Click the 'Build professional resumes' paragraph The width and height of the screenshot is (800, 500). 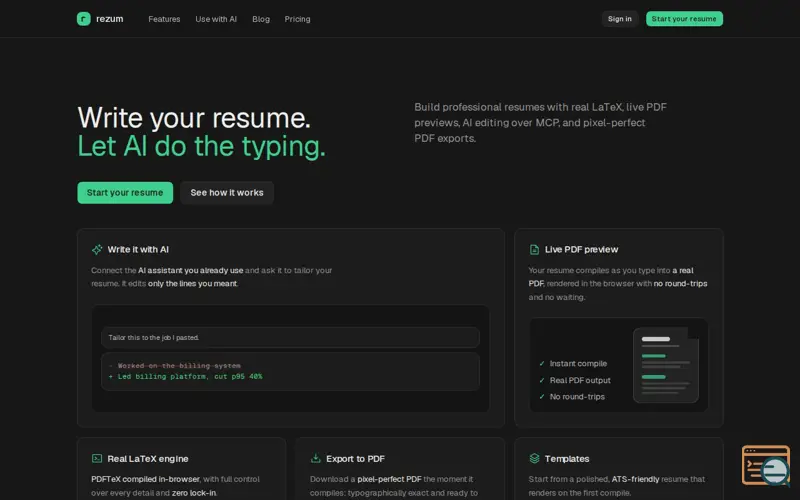coord(540,123)
